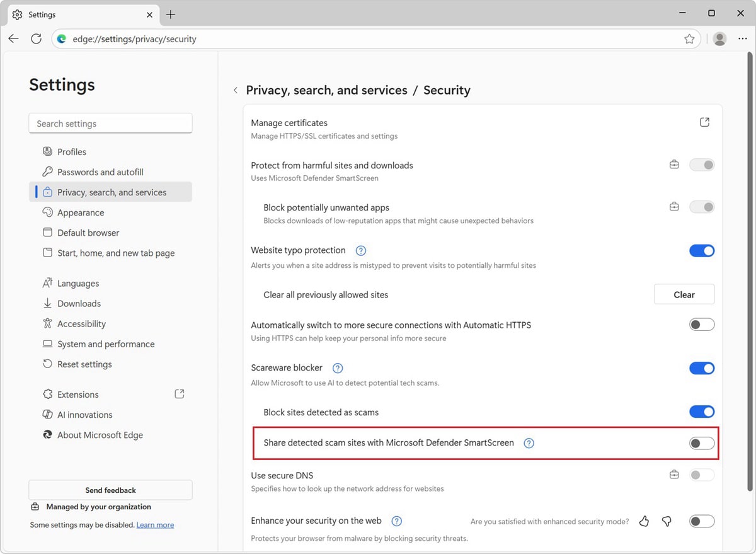Screen dimensions: 756x554
Task: Disable Website typo protection toggle
Action: point(701,251)
